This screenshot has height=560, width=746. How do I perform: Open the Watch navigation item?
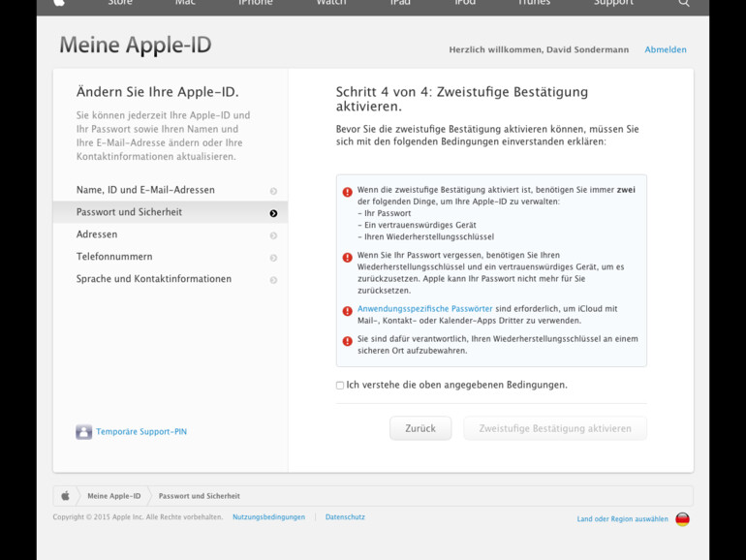coord(331,3)
